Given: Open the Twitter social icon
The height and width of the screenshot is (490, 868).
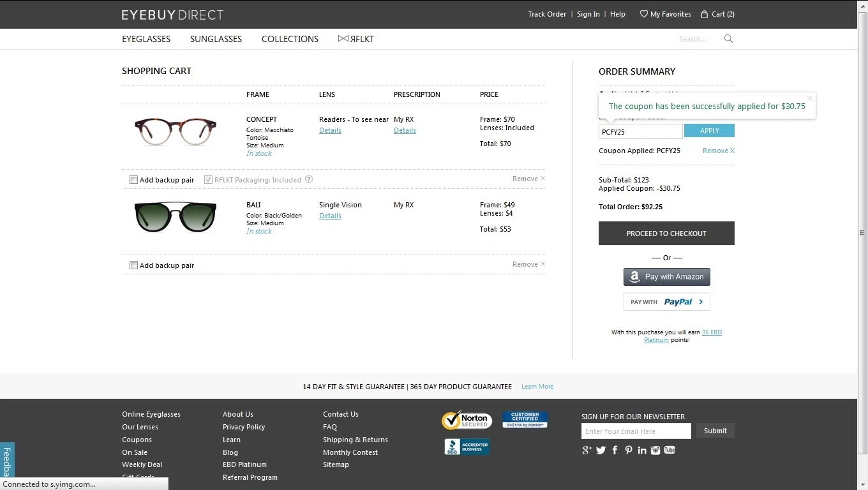Looking at the screenshot, I should tap(601, 450).
